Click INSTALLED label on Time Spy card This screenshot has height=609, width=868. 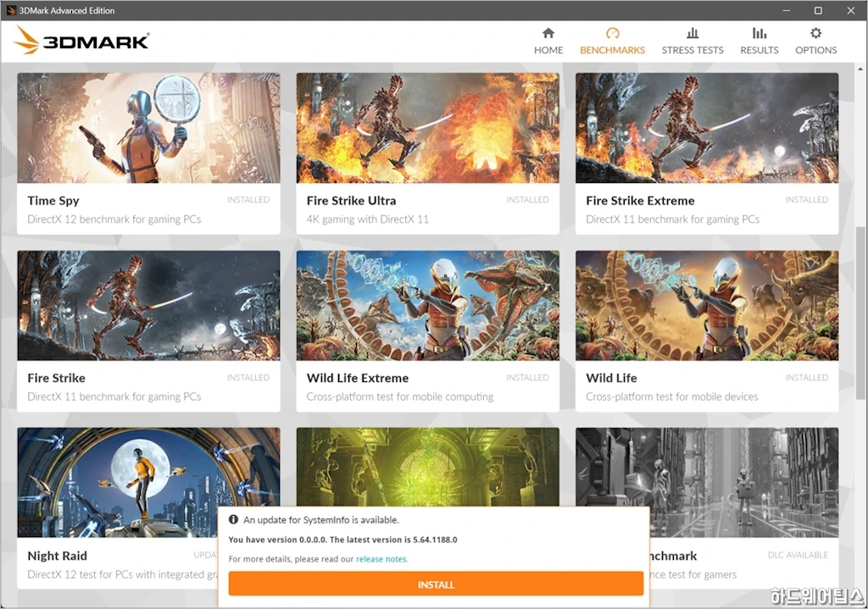248,200
